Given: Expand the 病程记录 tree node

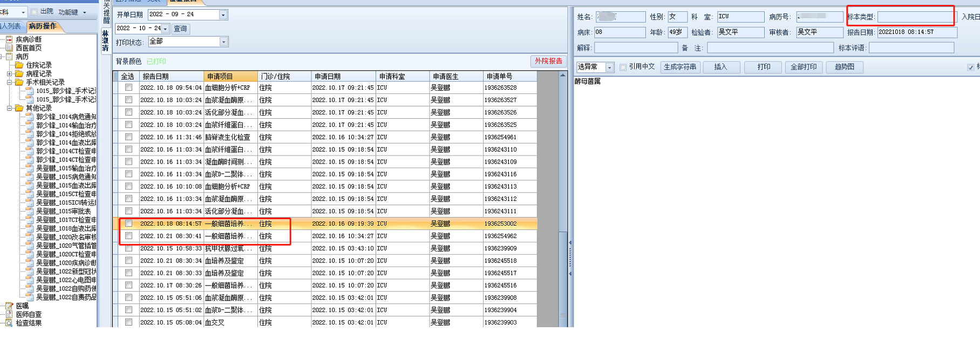Looking at the screenshot, I should (x=9, y=74).
